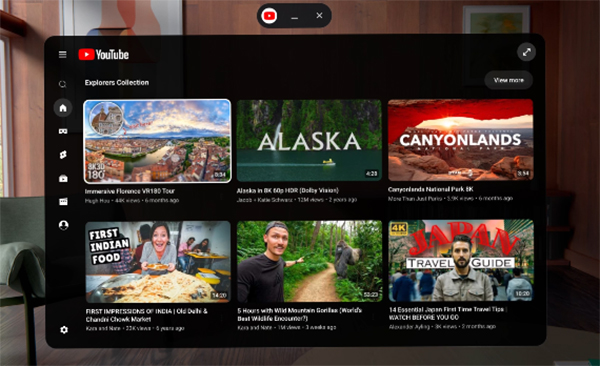Open the Library icon in sidebar

point(63,201)
